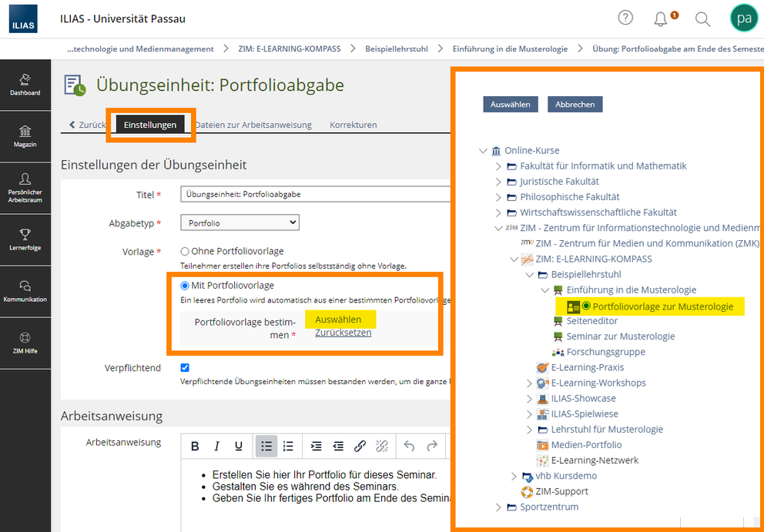Select 'Ohne Portfoliovorlage' radio button

click(185, 252)
